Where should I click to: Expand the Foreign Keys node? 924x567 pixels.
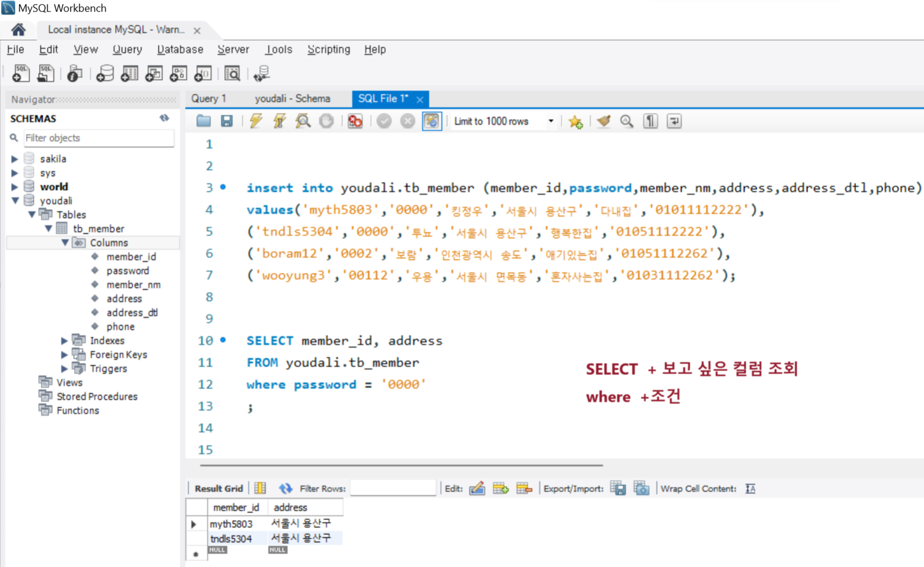[65, 355]
